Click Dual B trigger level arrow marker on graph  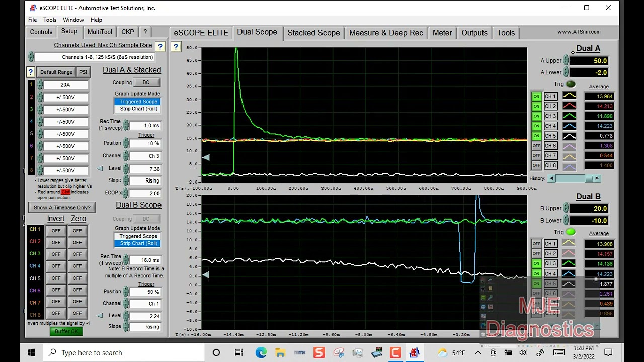click(x=205, y=275)
